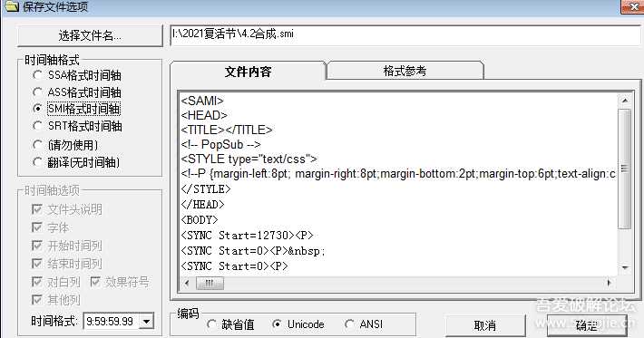Click the vertical scrollbar thumb
Viewport: 644px width, 338px height.
click(x=625, y=169)
